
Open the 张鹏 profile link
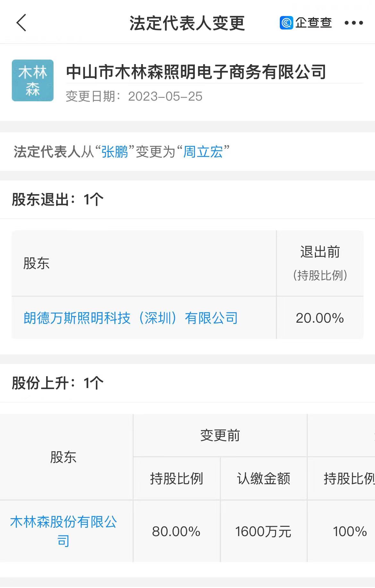[x=115, y=152]
